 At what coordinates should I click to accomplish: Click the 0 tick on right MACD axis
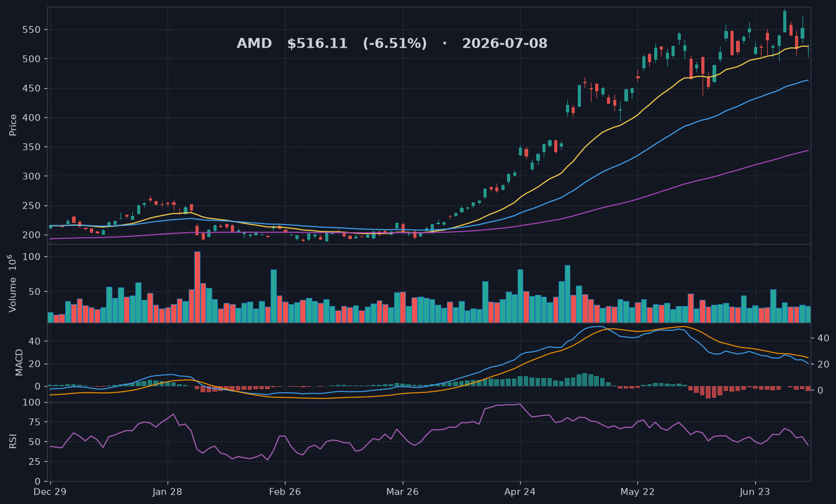[820, 390]
